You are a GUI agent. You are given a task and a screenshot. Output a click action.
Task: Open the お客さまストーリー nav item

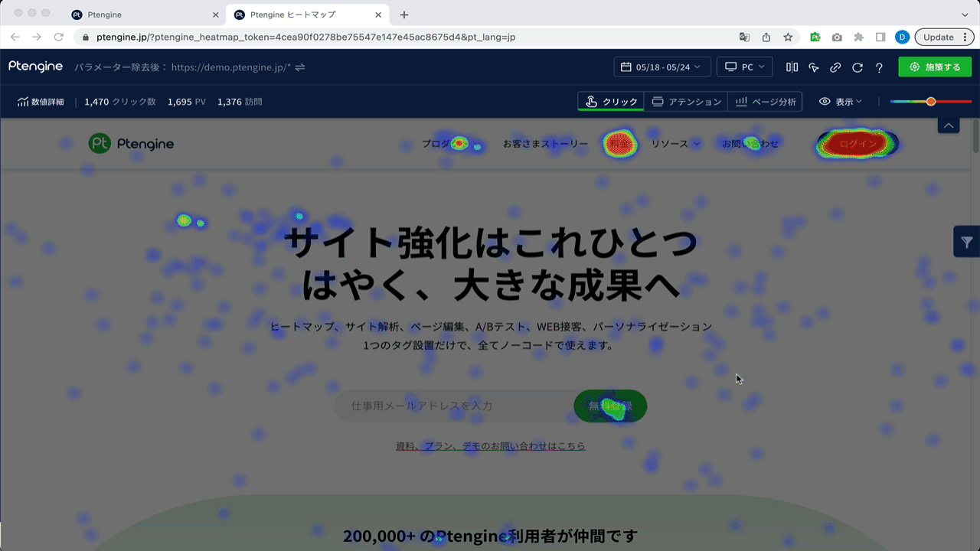[545, 144]
